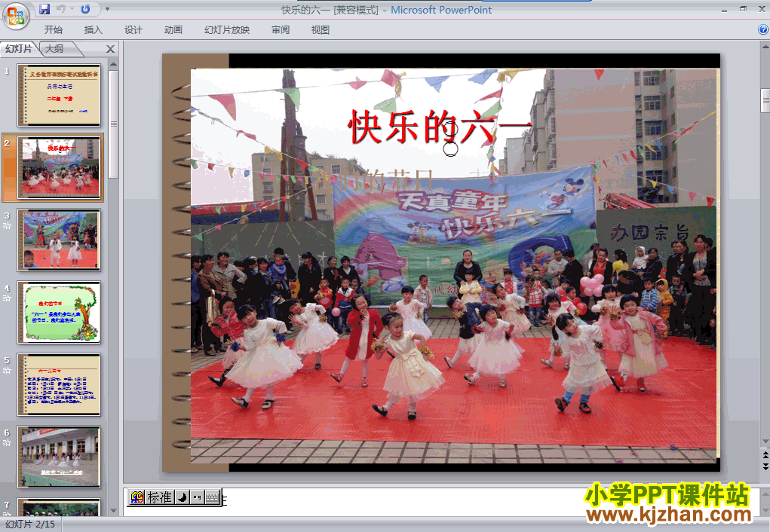The image size is (770, 532).
Task: Switch to the 幻灯片 pane tab
Action: [x=19, y=48]
